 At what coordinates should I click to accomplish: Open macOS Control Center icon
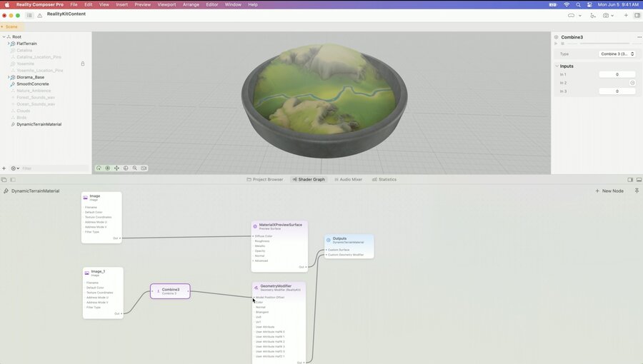(589, 4)
